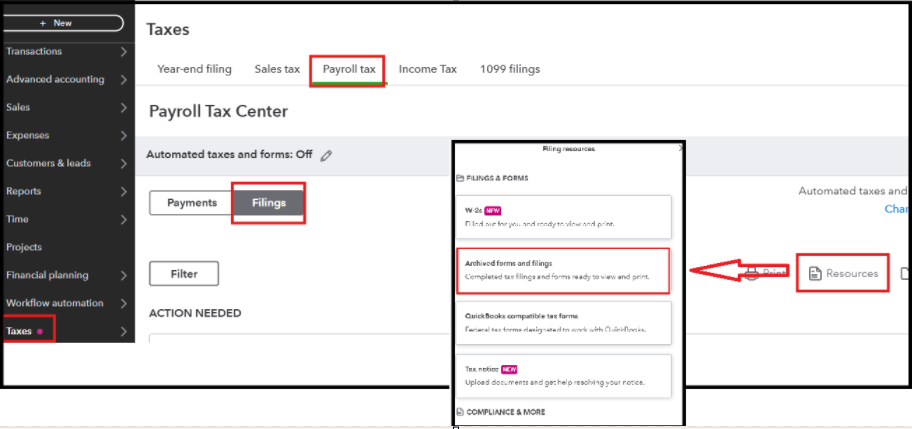This screenshot has height=429, width=912.
Task: Open the Tax notice card
Action: coord(562,375)
